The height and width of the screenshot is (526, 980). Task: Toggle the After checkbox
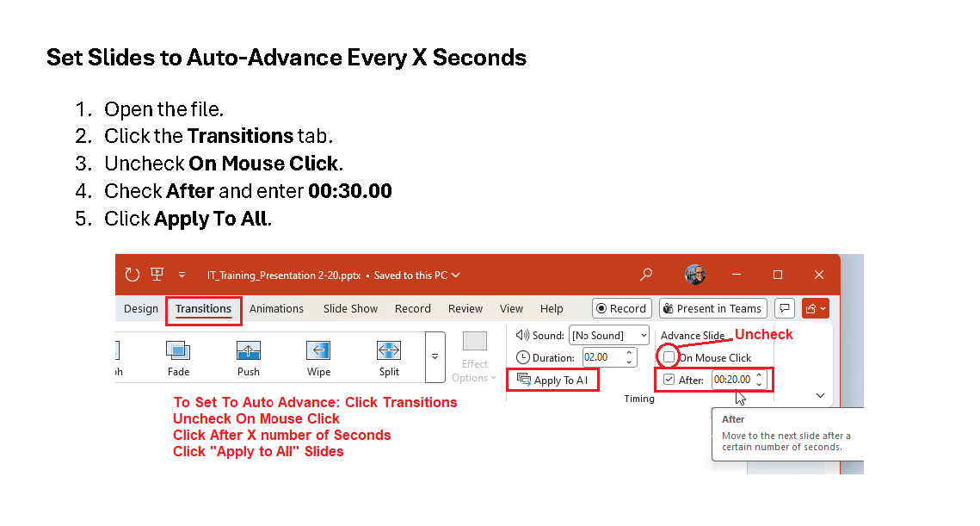click(669, 380)
